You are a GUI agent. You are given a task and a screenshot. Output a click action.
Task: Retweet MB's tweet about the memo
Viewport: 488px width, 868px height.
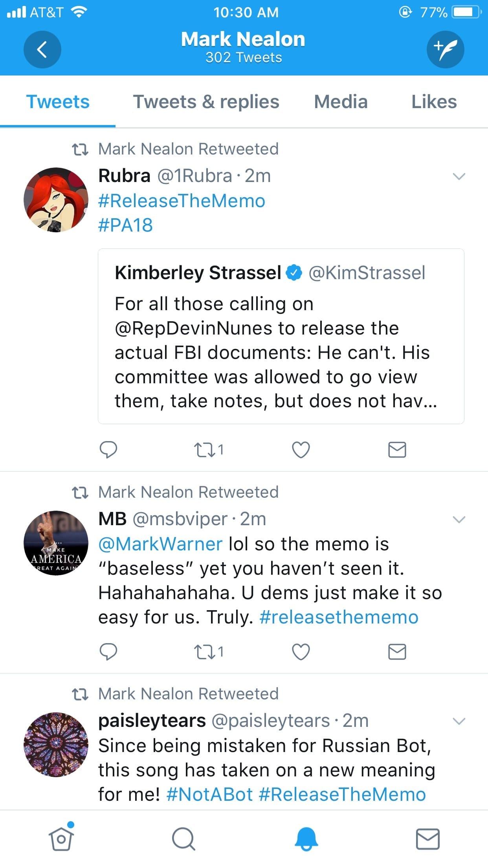click(209, 652)
